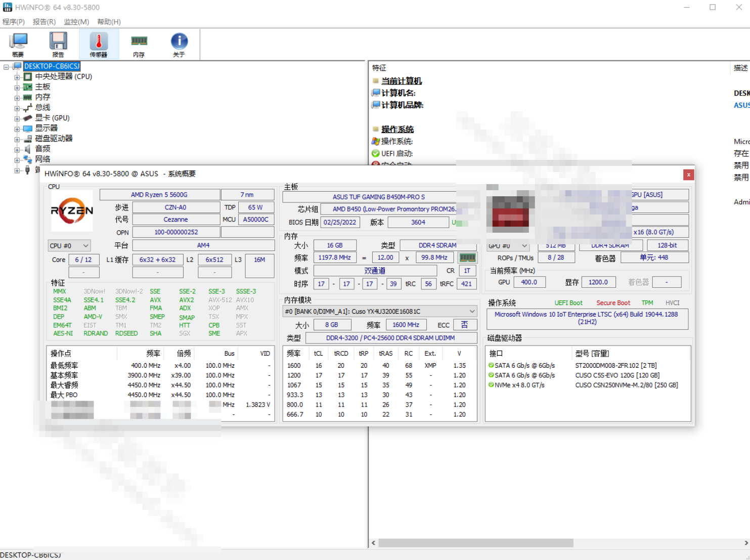
Task: Open the 监控(M) menu
Action: 76,22
